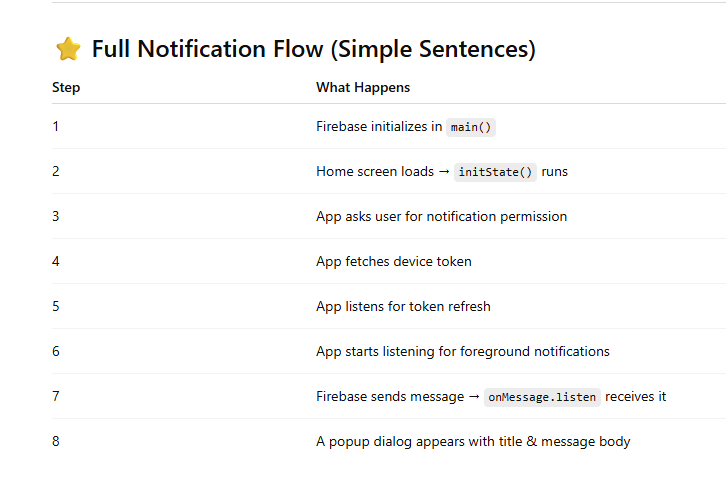Click step number 3 cell
The height and width of the screenshot is (488, 726).
[56, 217]
